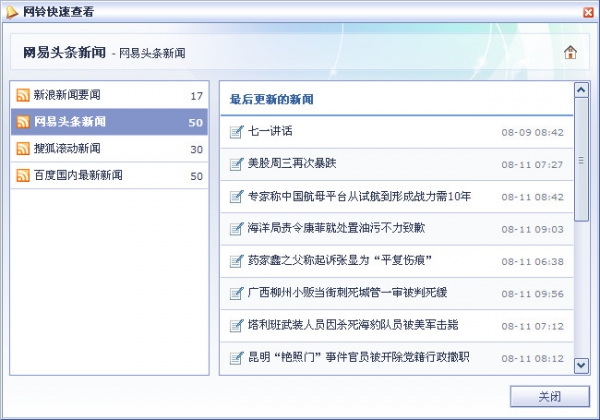Click the count 50 for 百度国内最新新闻

197,176
